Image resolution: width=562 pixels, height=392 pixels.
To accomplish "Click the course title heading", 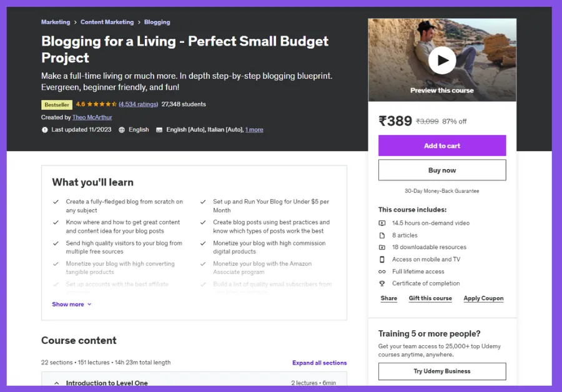I will pyautogui.click(x=185, y=49).
